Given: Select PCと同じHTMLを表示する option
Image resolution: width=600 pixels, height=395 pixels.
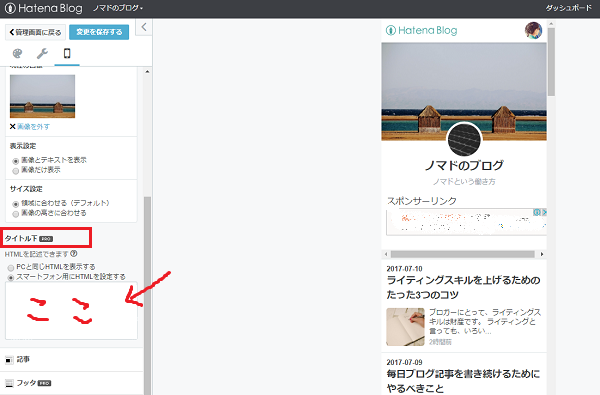Looking at the screenshot, I should (x=11, y=268).
